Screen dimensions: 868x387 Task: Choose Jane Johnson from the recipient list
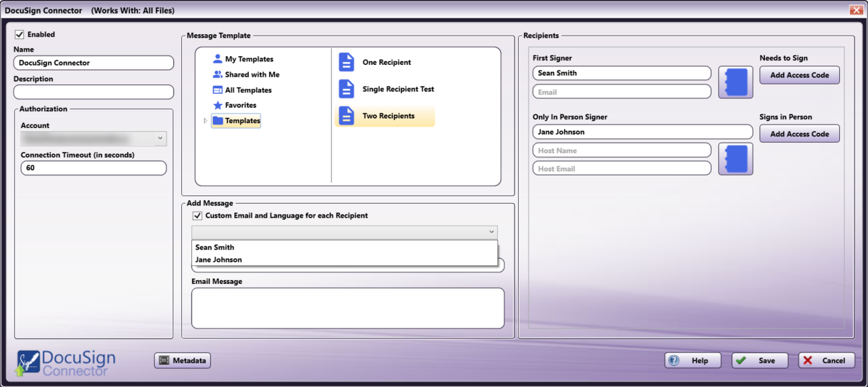coord(345,260)
